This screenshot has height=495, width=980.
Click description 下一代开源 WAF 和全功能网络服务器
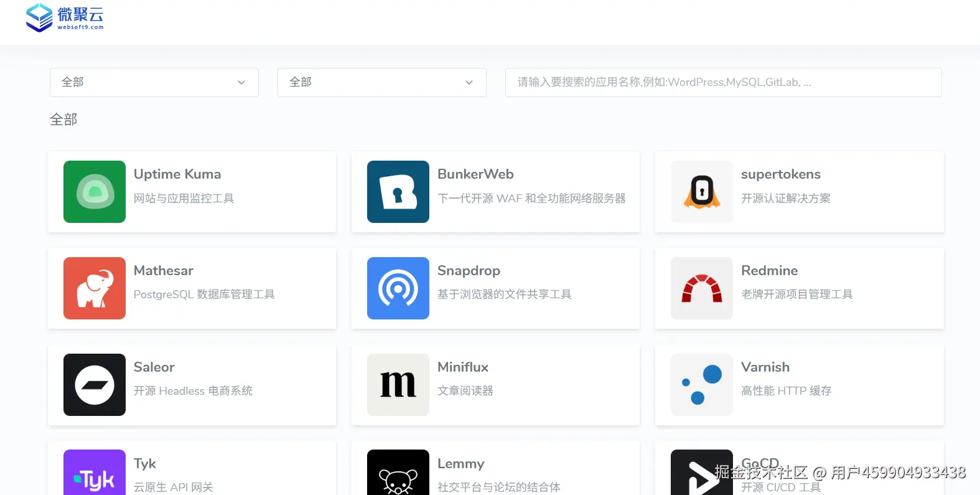531,199
